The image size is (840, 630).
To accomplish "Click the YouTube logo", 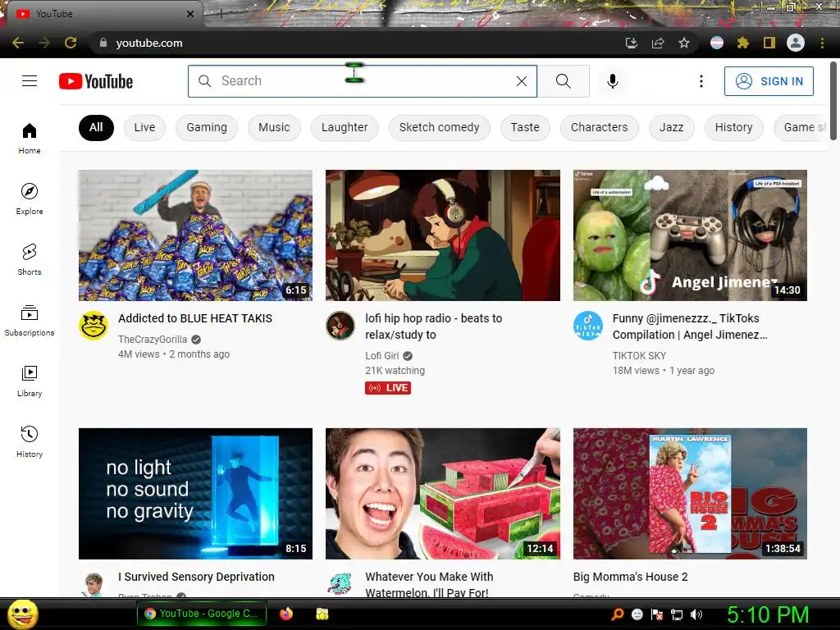I will coord(96,81).
